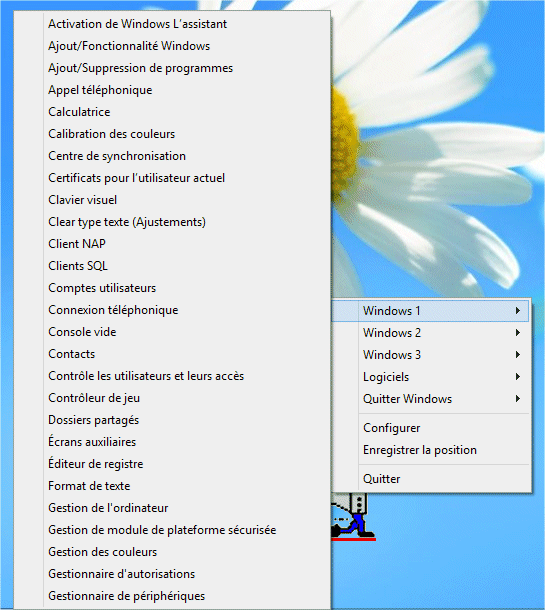Viewport: 545px width, 610px height.
Task: Select Calibration des couleurs
Action: pyautogui.click(x=172, y=134)
